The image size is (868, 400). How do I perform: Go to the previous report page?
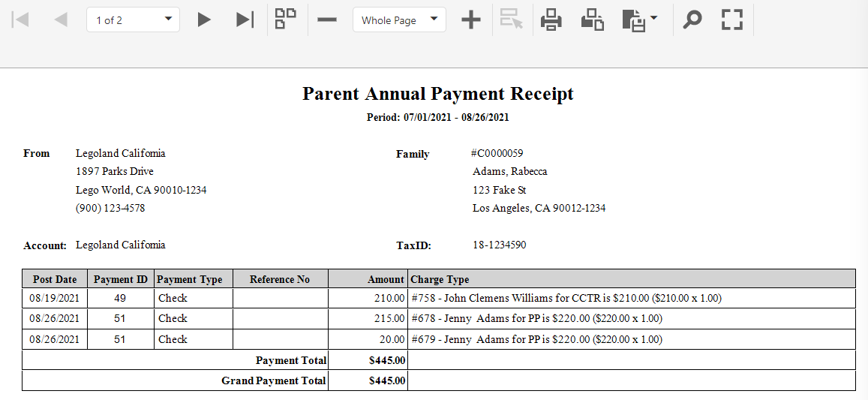(60, 20)
